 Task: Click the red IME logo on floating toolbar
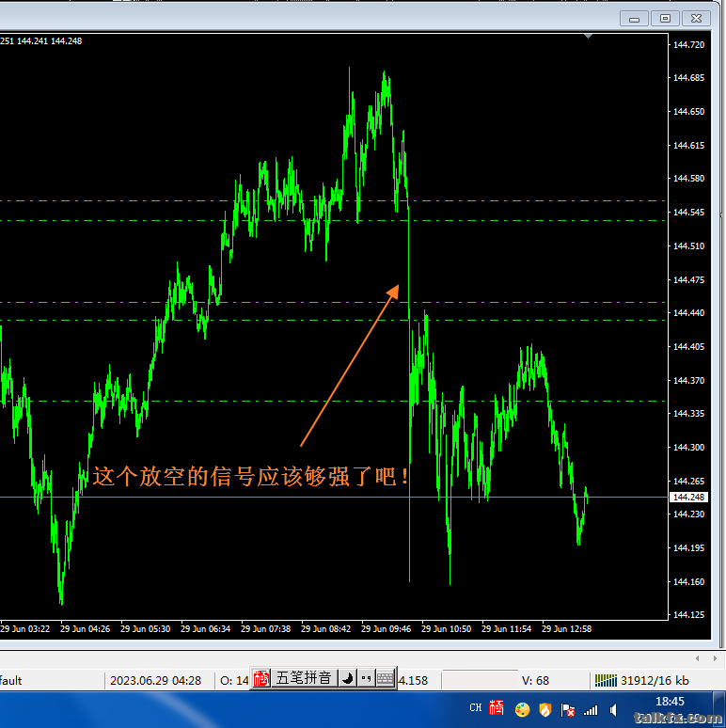click(x=260, y=678)
